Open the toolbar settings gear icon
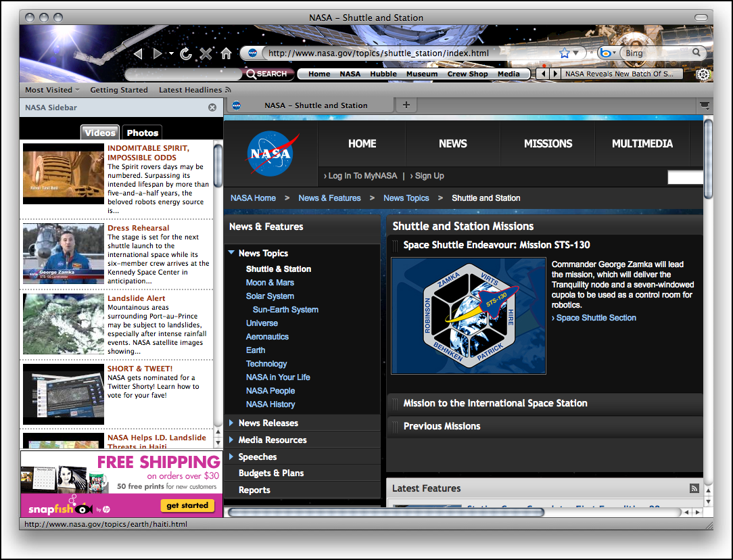Screen dimensions: 733x560 (703, 74)
